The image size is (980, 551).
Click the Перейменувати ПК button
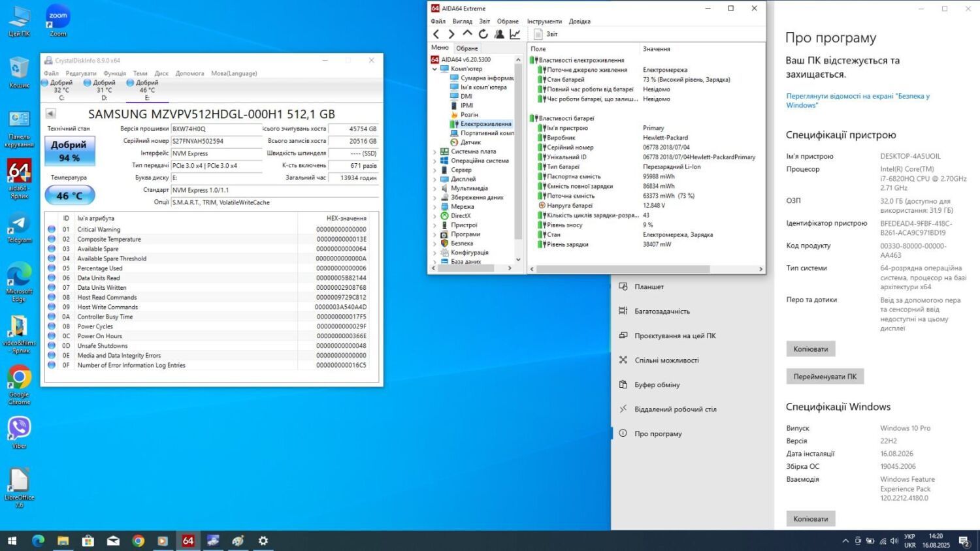[825, 377]
